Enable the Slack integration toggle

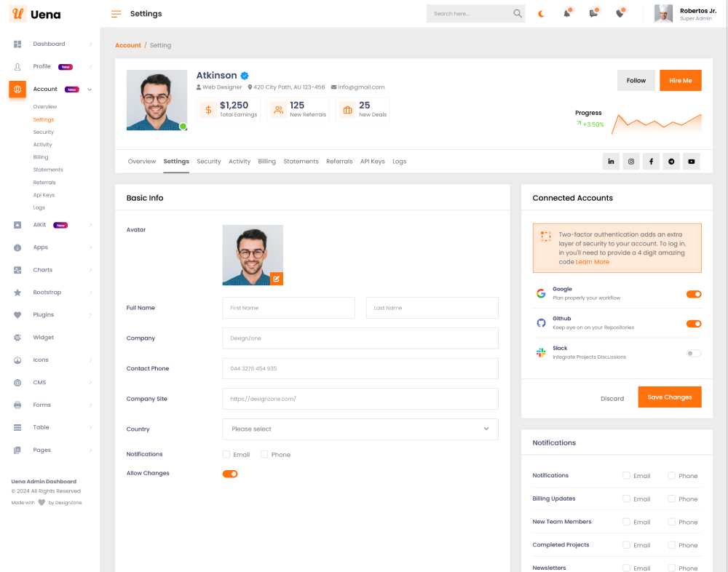click(x=694, y=353)
